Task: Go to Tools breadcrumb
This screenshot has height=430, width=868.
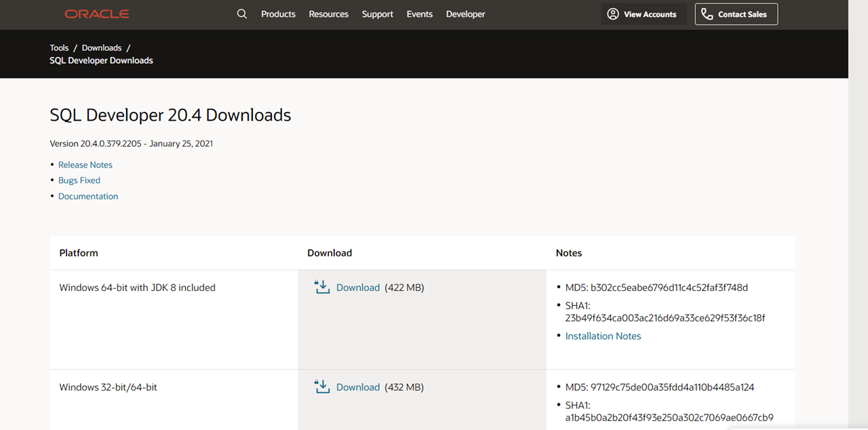Action: (x=59, y=47)
